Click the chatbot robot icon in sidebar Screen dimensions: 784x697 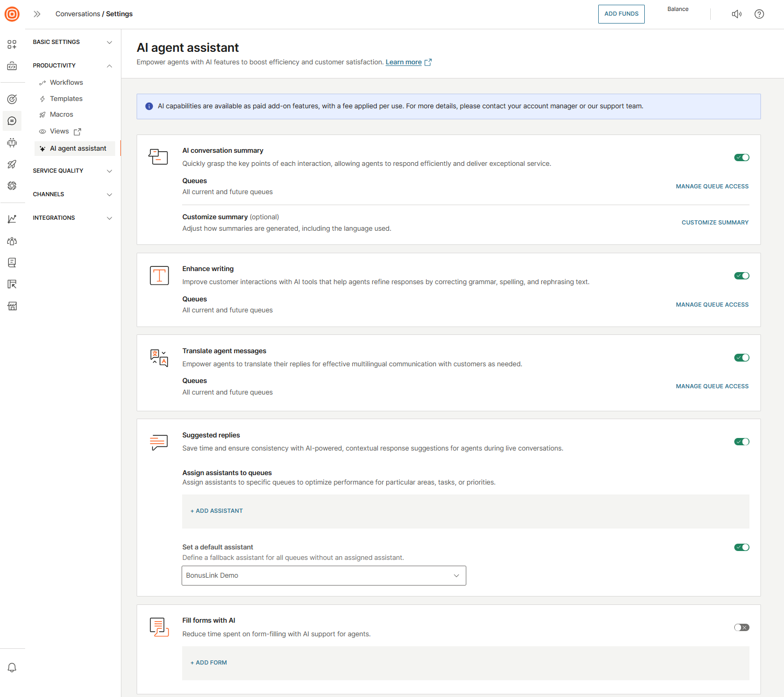click(12, 143)
